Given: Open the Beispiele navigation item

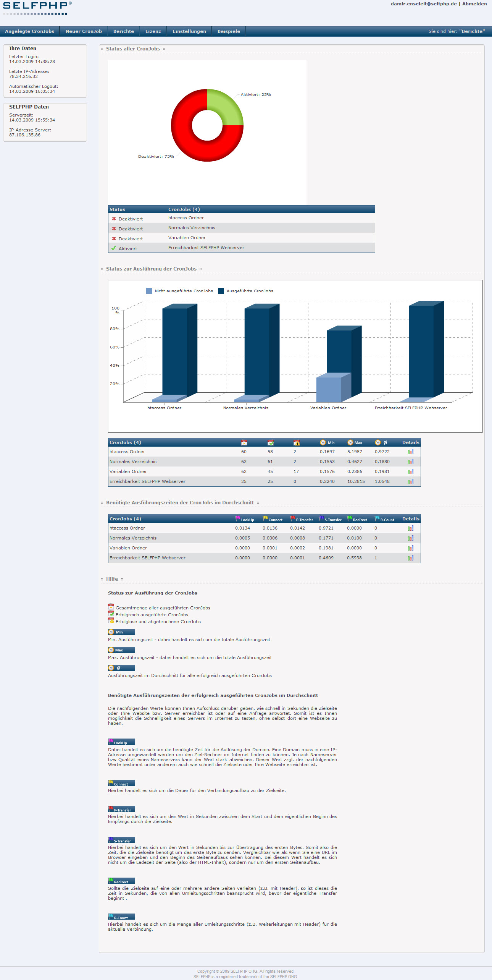Looking at the screenshot, I should pos(229,31).
